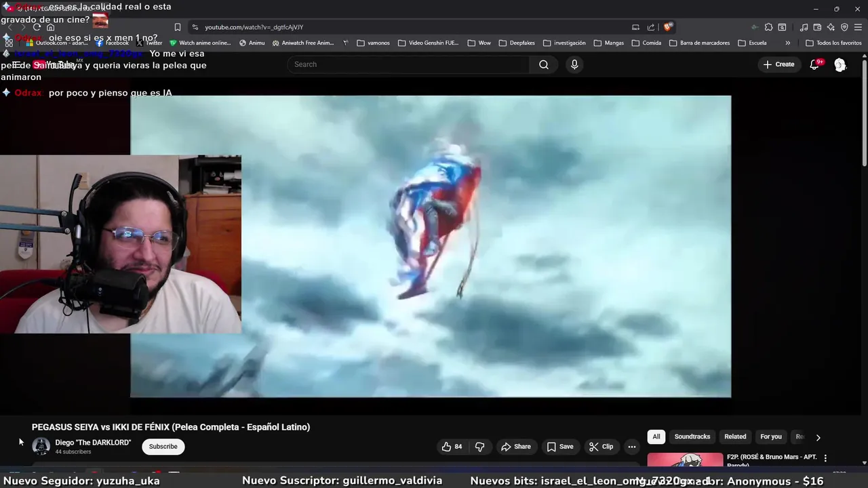
Task: Subscribe to Diego The DARKLORD channel
Action: pos(163,447)
